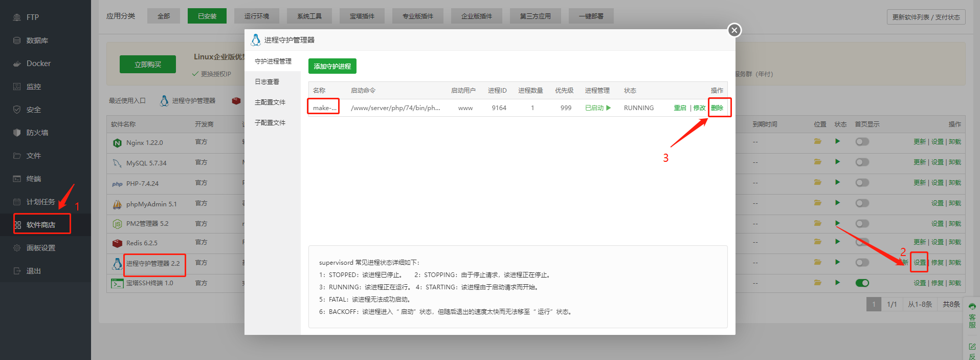
Task: Open the folder icon in the MySQL 5.7.34 row
Action: click(818, 162)
